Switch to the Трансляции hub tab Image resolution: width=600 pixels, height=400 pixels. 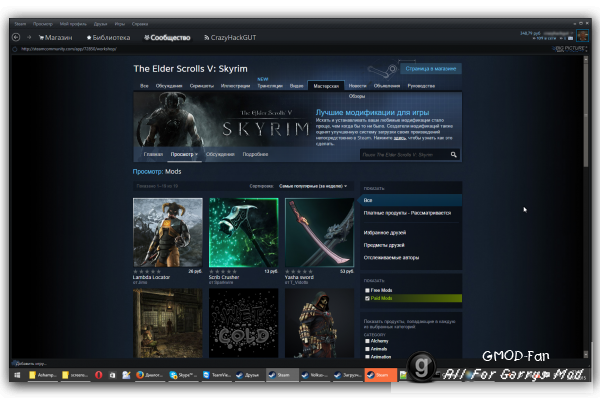pos(270,86)
